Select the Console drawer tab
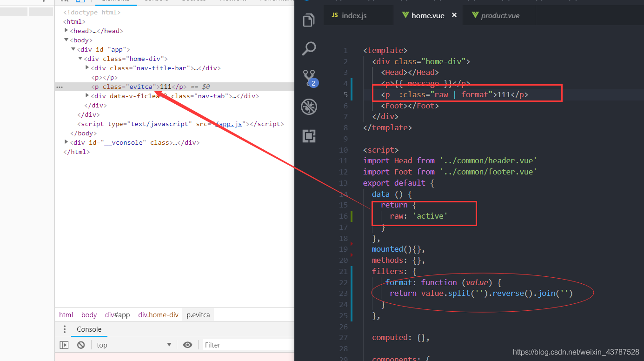 click(89, 329)
